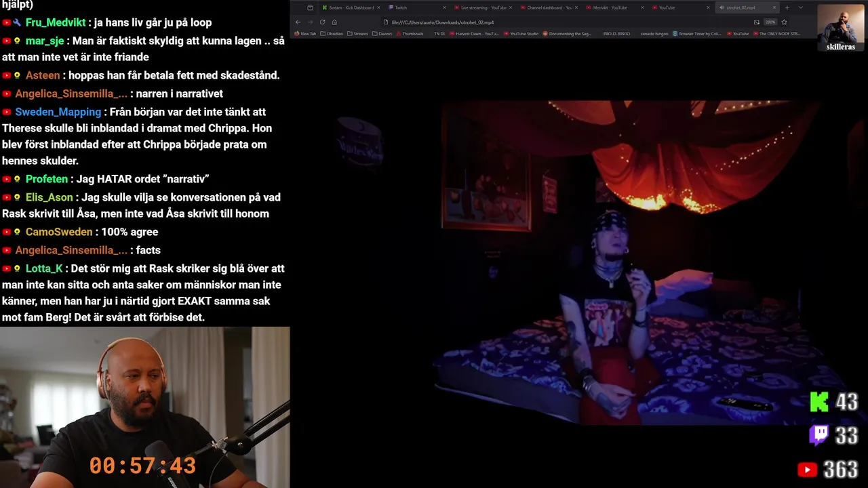Open the senaste bingon bookmark
Screen dimensions: 868x488
654,33
